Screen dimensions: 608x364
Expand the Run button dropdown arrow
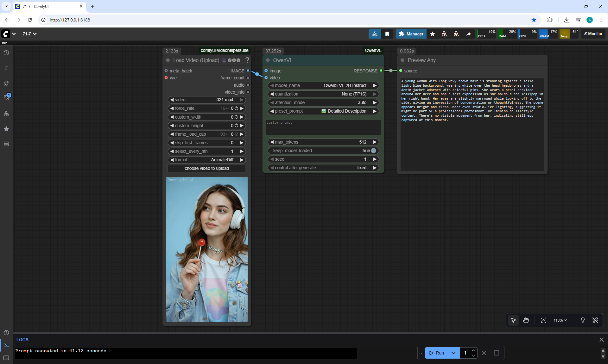[x=453, y=353]
